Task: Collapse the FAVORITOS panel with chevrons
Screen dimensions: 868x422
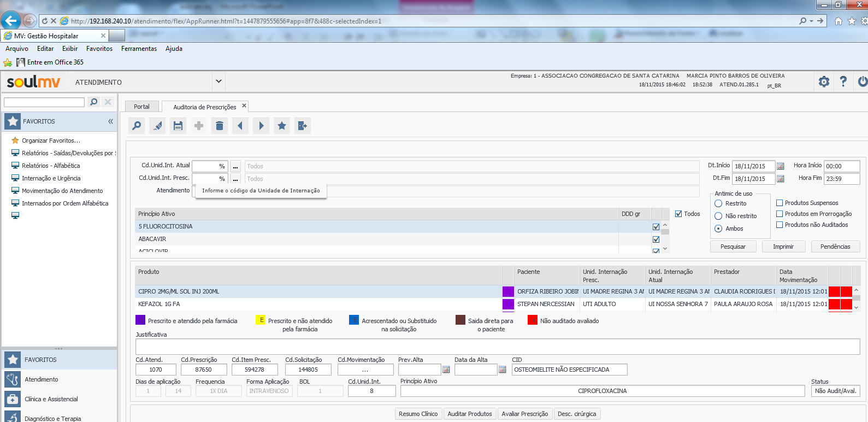Action: click(x=110, y=121)
